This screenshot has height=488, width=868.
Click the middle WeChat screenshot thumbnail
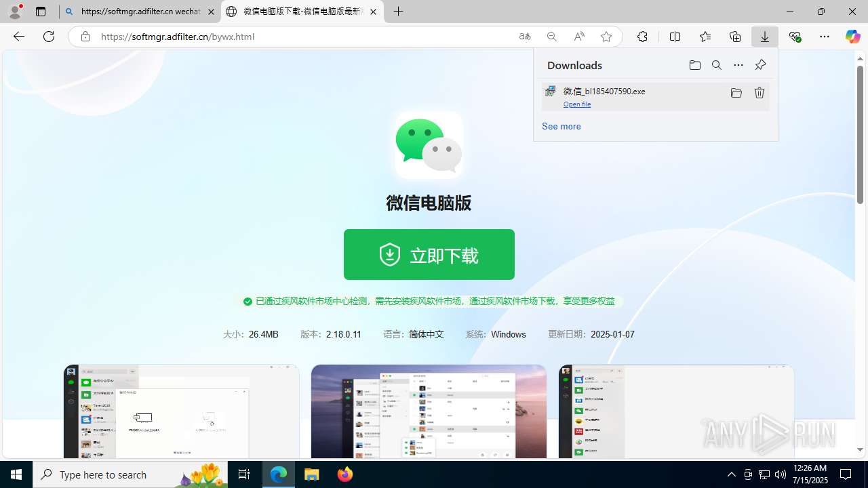pos(429,411)
